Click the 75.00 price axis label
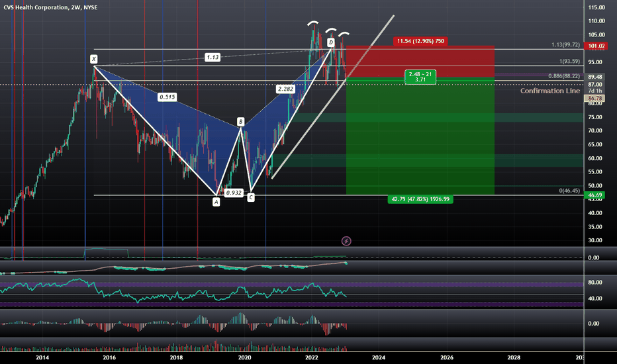617x364 pixels. tap(595, 117)
